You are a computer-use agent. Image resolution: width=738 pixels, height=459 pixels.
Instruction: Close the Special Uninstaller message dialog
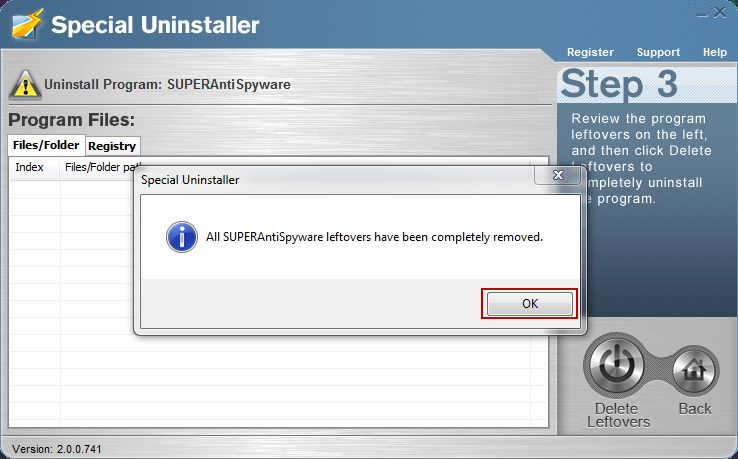pos(558,175)
